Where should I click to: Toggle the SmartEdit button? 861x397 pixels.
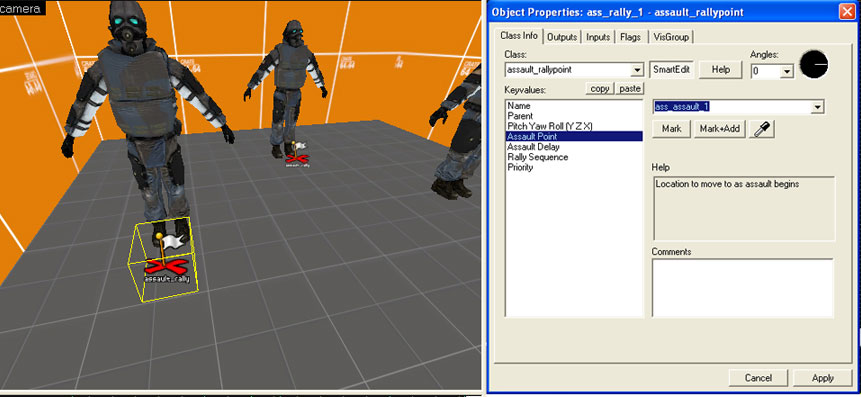pyautogui.click(x=672, y=70)
